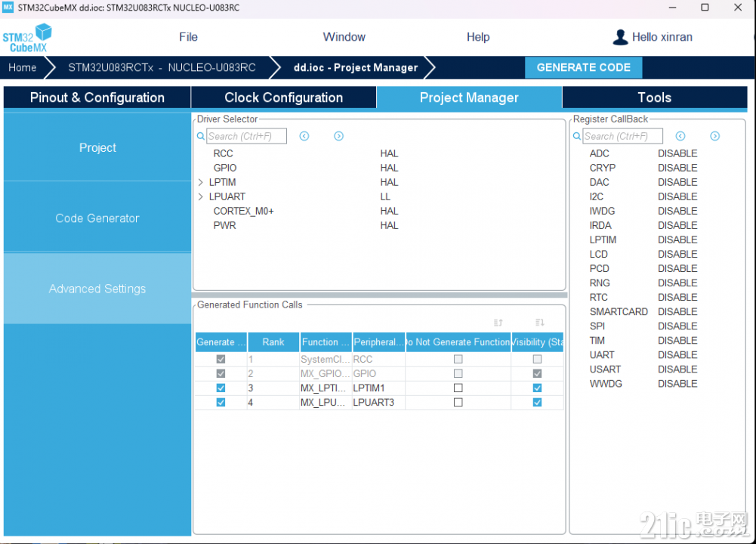Select Advanced Settings in the sidebar
The height and width of the screenshot is (544, 756).
point(97,289)
